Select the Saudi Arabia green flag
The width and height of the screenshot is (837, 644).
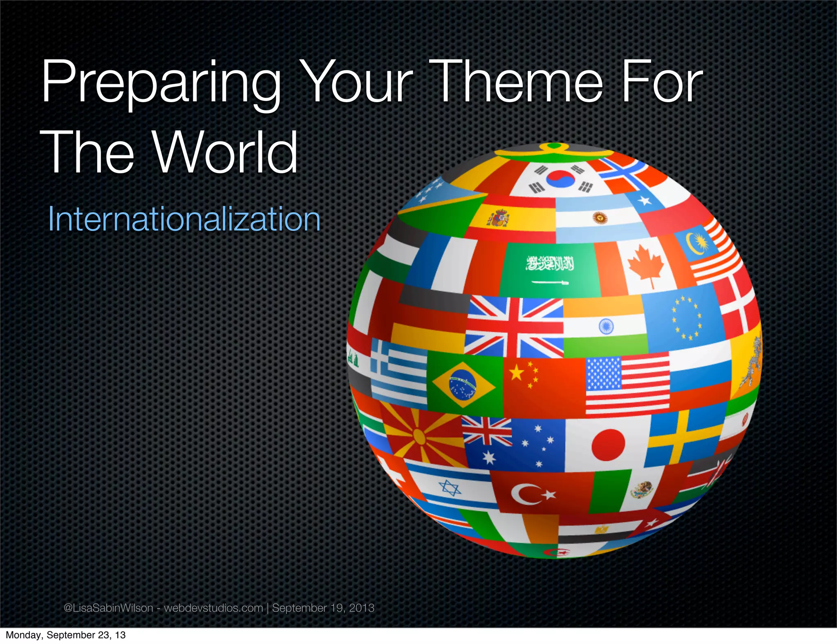pyautogui.click(x=550, y=270)
